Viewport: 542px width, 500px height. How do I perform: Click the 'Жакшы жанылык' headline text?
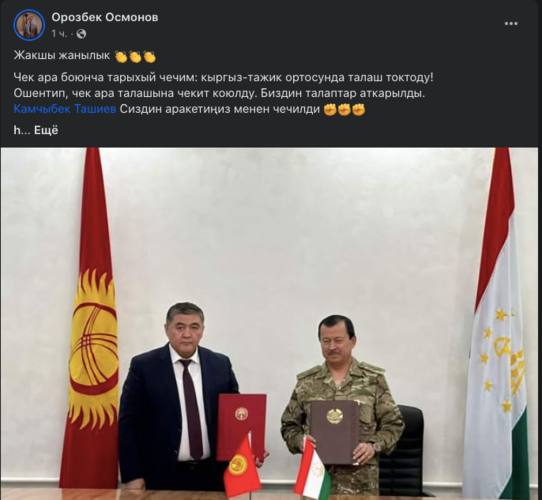62,55
